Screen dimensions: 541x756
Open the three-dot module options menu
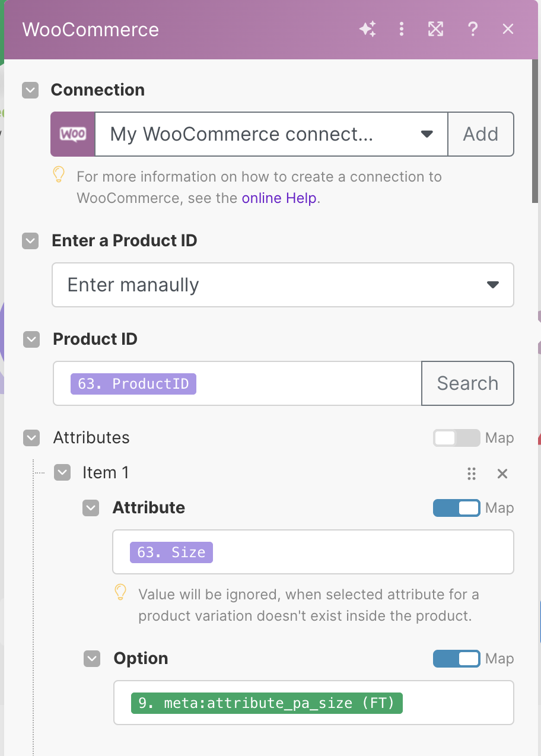point(402,29)
